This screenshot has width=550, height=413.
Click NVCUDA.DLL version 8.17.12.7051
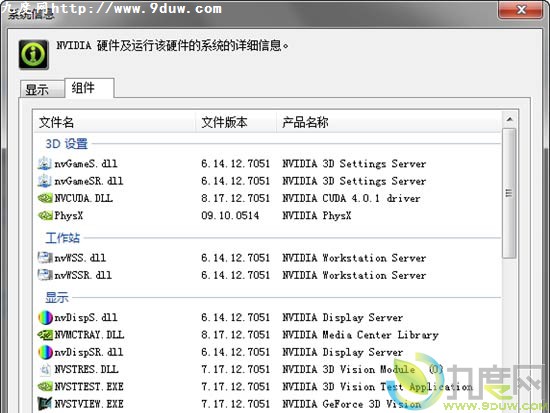pyautogui.click(x=235, y=198)
